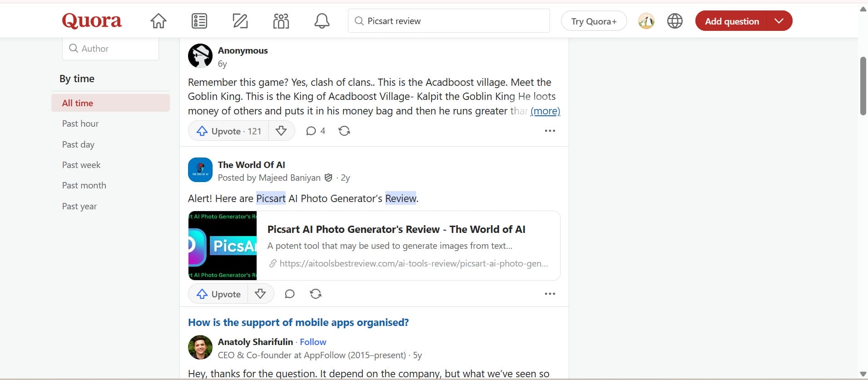
Task: Comment on The World Of AI Picsart post
Action: (290, 294)
